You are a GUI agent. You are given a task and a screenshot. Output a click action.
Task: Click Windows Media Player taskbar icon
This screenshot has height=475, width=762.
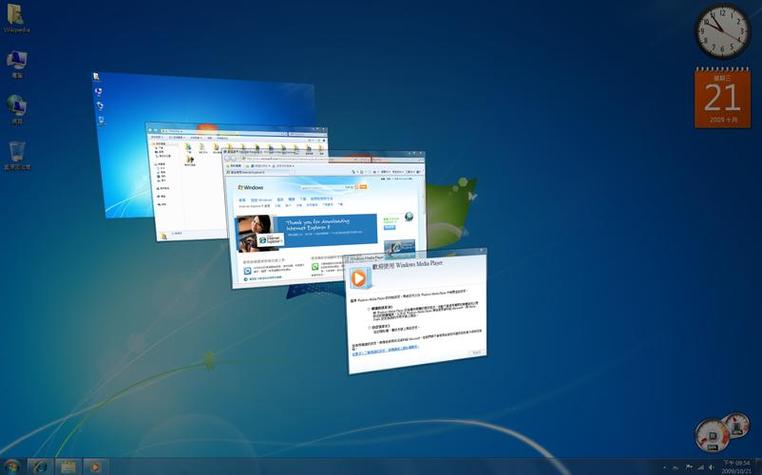point(95,467)
